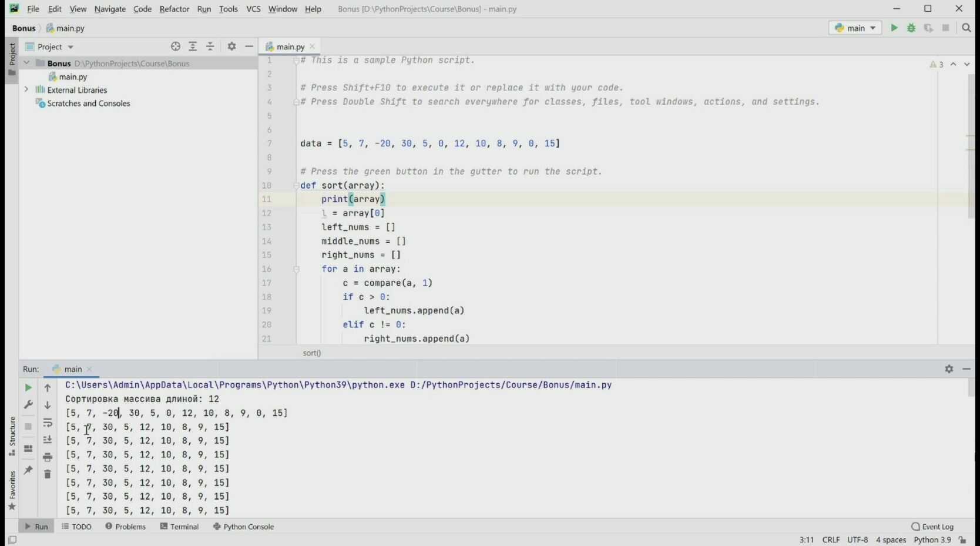Fold the for loop at line 16
The width and height of the screenshot is (980, 546).
(296, 269)
